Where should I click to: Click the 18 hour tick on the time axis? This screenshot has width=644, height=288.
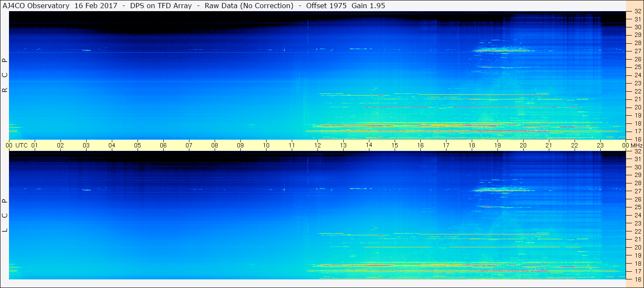472,145
